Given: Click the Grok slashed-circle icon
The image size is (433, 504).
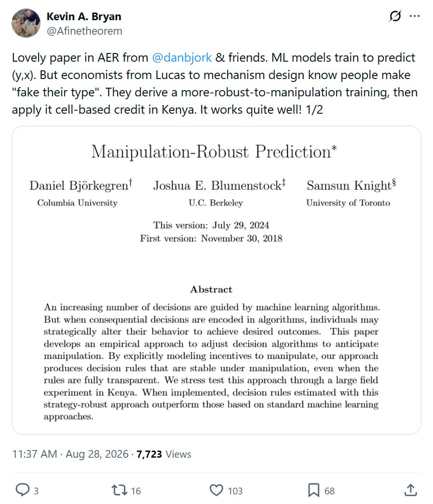Looking at the screenshot, I should (395, 16).
